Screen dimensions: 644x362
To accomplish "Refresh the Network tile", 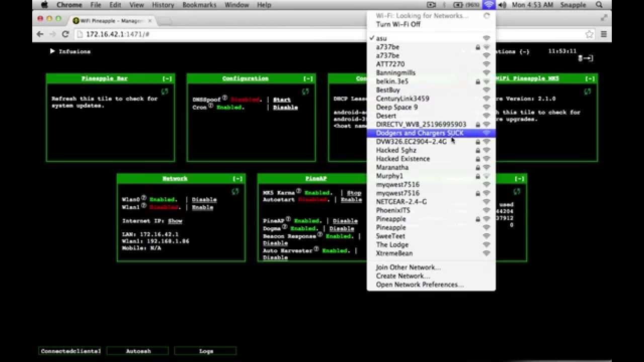I will (235, 192).
